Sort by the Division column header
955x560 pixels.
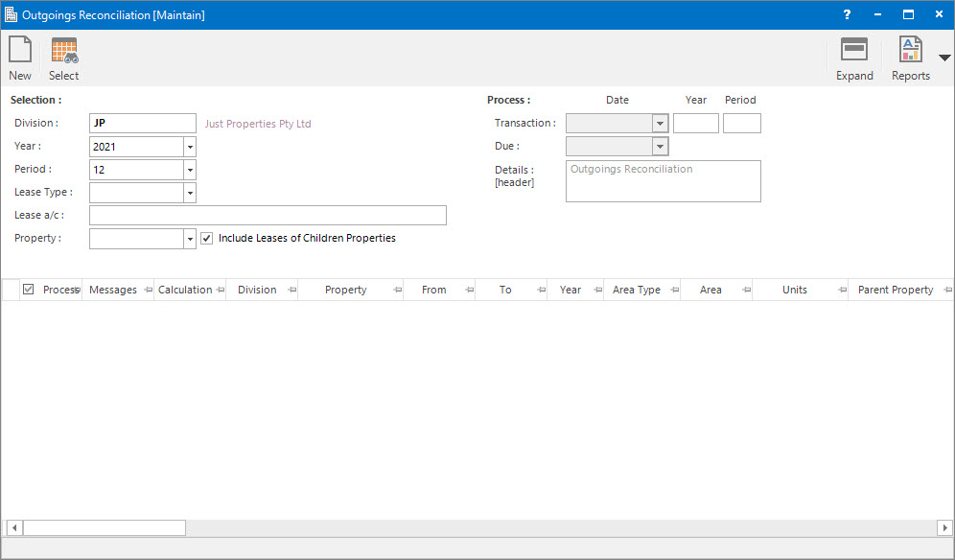[x=257, y=290]
